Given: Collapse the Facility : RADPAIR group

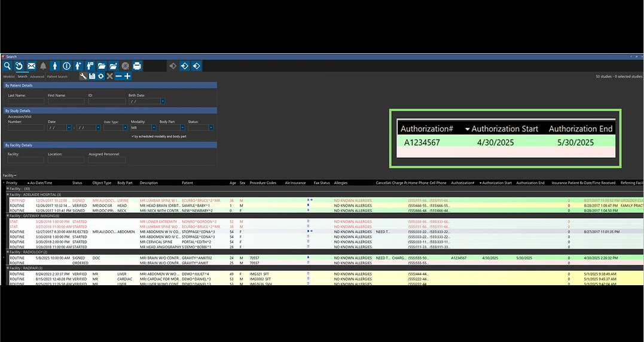Looking at the screenshot, I should coord(7,268).
